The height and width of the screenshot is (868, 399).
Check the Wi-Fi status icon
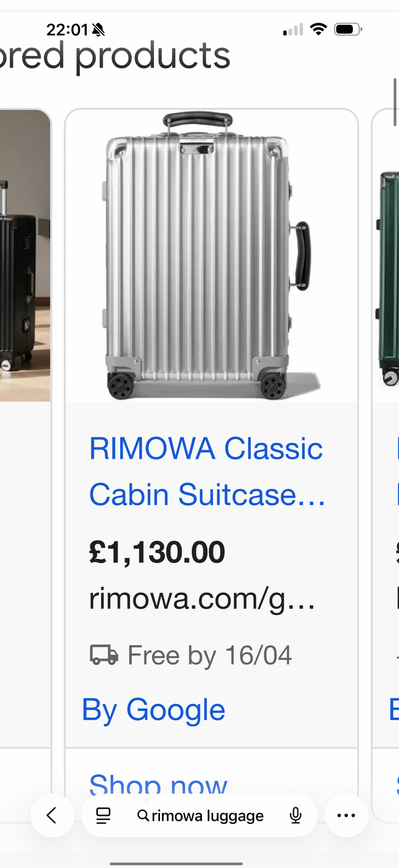pyautogui.click(x=319, y=29)
